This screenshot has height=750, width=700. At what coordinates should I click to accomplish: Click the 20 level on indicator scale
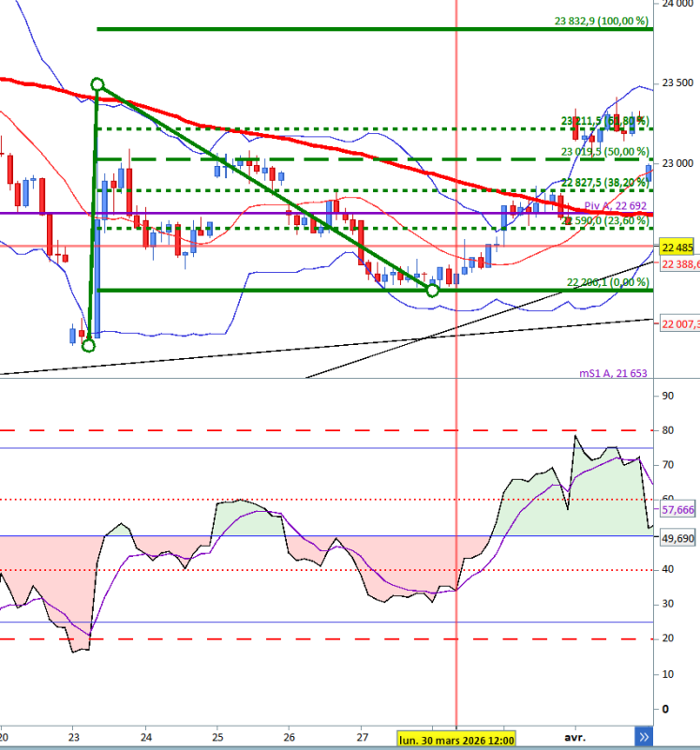pyautogui.click(x=667, y=638)
